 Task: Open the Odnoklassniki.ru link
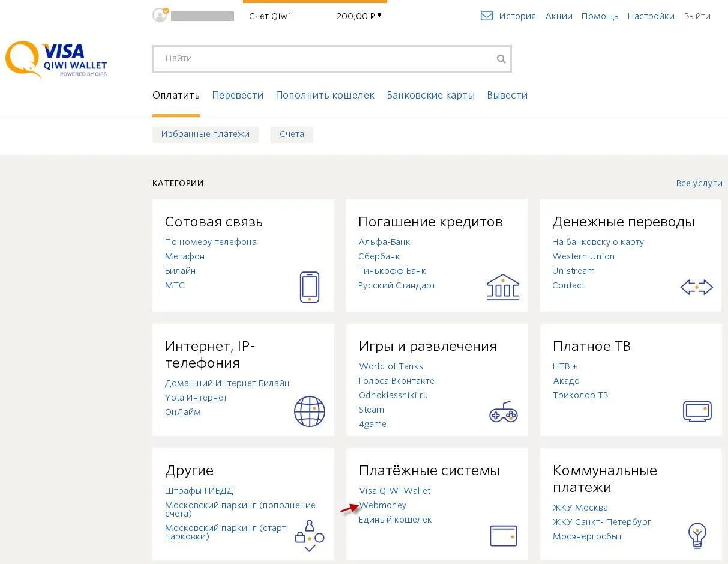coord(393,395)
